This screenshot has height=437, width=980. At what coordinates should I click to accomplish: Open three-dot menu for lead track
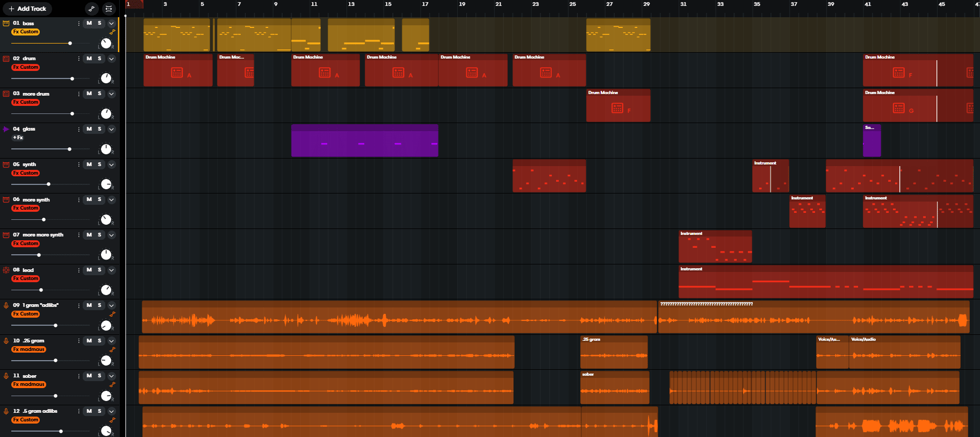78,270
